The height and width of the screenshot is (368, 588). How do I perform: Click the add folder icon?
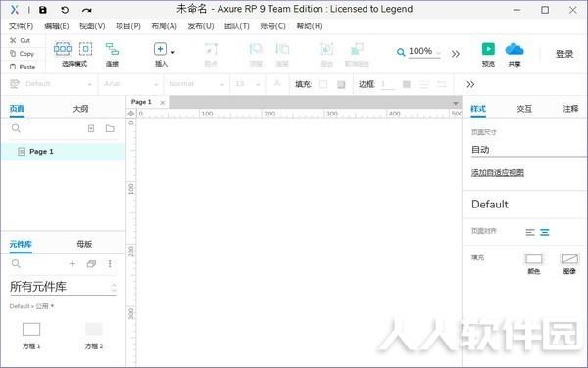110,128
